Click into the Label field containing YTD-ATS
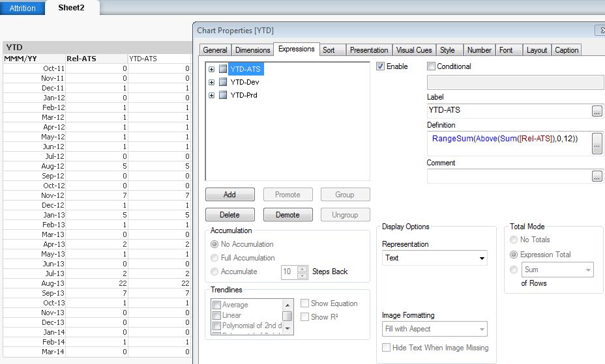Screen dimensions: 605x364 pyautogui.click(x=509, y=111)
